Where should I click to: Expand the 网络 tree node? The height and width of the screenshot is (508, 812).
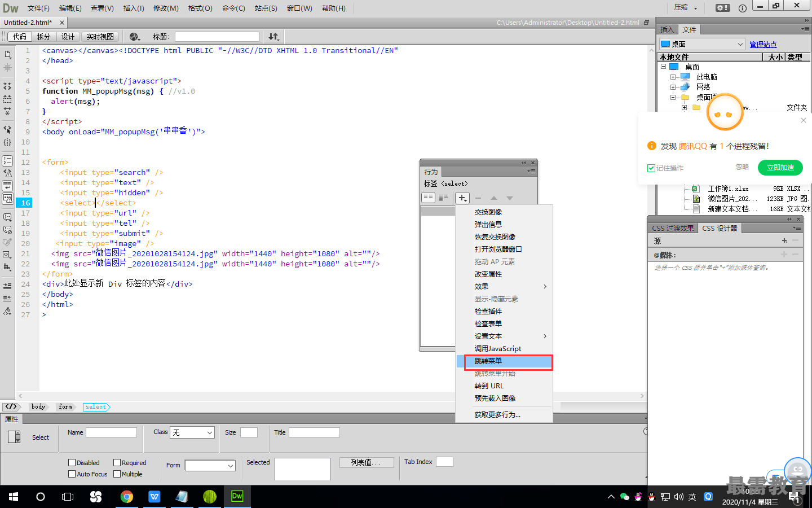(673, 87)
